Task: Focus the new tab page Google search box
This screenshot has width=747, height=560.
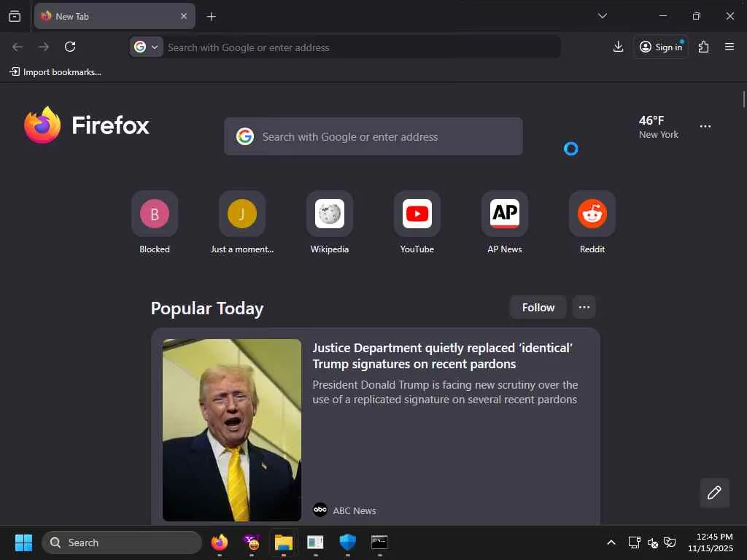Action: (x=373, y=136)
